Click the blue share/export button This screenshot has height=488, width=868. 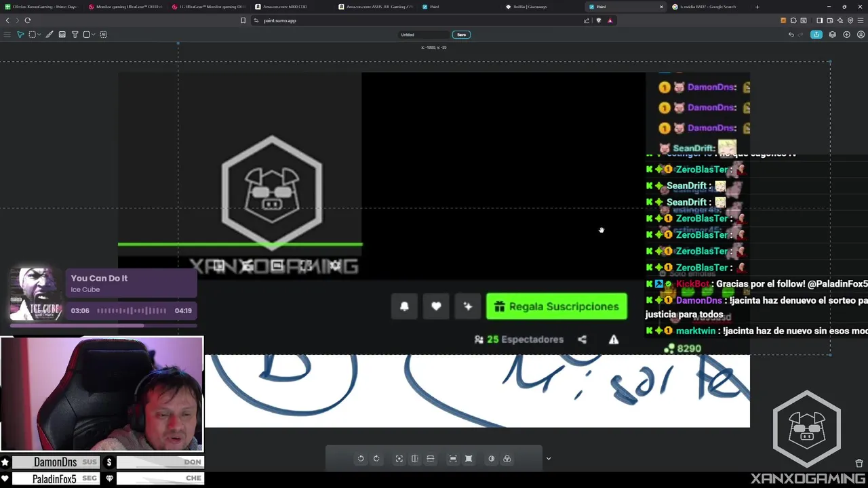pos(816,35)
